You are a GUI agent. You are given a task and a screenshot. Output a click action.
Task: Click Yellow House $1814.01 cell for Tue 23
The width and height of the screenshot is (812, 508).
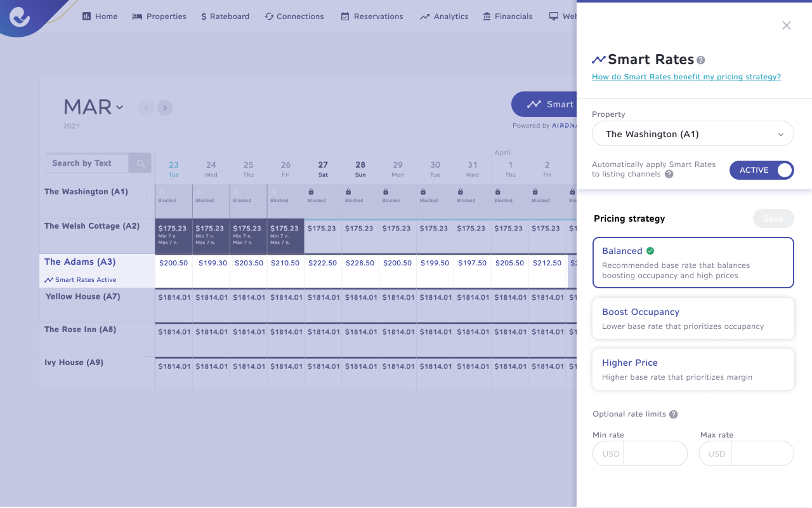click(174, 305)
